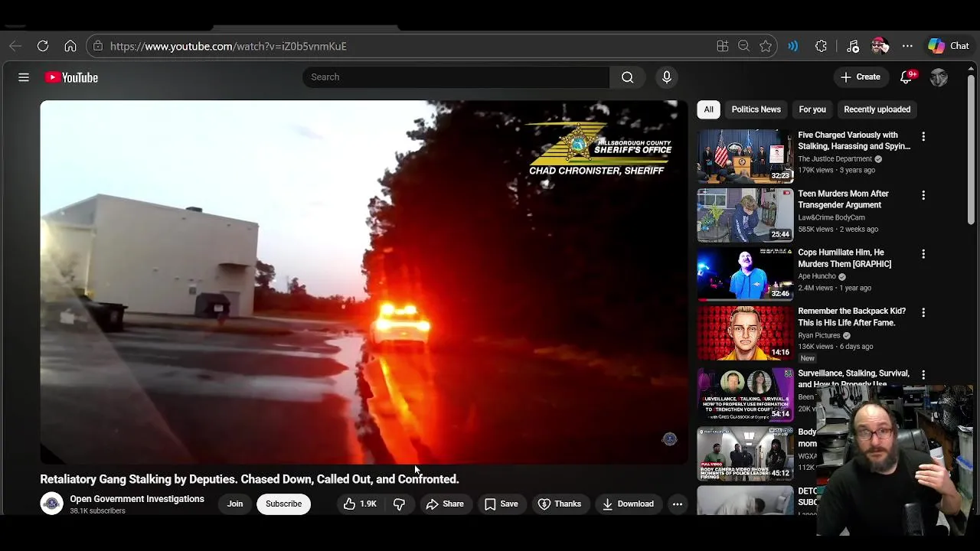
Task: Open browser settings and more ellipsis
Action: click(x=907, y=46)
